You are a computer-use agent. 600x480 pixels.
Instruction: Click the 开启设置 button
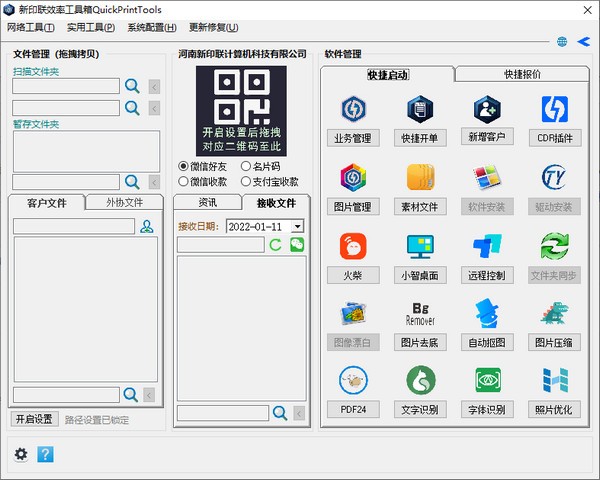35,419
